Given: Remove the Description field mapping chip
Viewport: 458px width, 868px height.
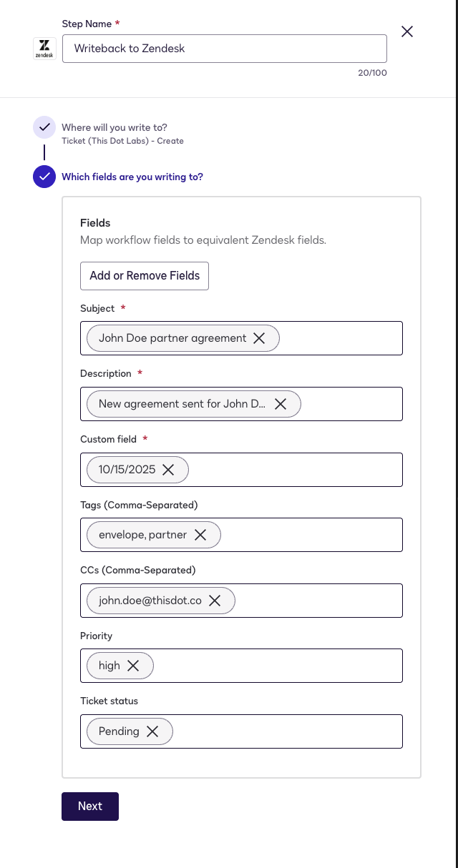Looking at the screenshot, I should click(281, 404).
